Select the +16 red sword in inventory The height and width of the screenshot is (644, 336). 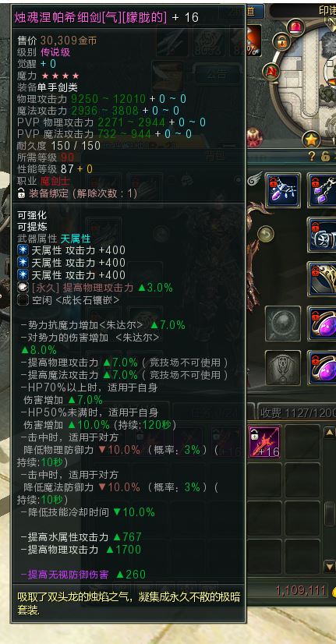click(x=265, y=441)
